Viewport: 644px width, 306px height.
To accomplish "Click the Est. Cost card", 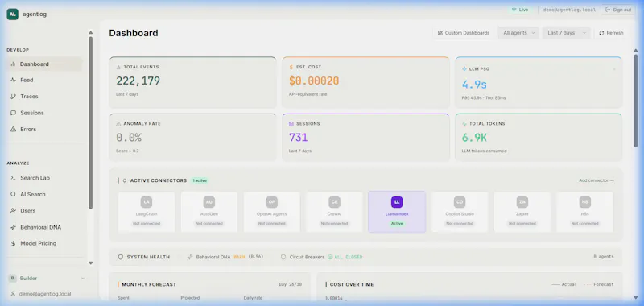I will (365, 82).
